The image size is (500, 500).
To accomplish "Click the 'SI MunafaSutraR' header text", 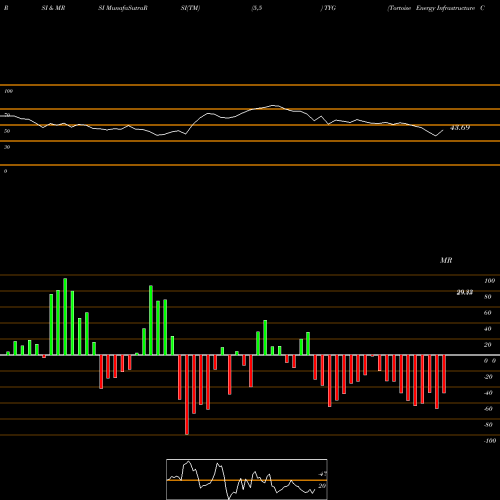I will click(x=123, y=8).
